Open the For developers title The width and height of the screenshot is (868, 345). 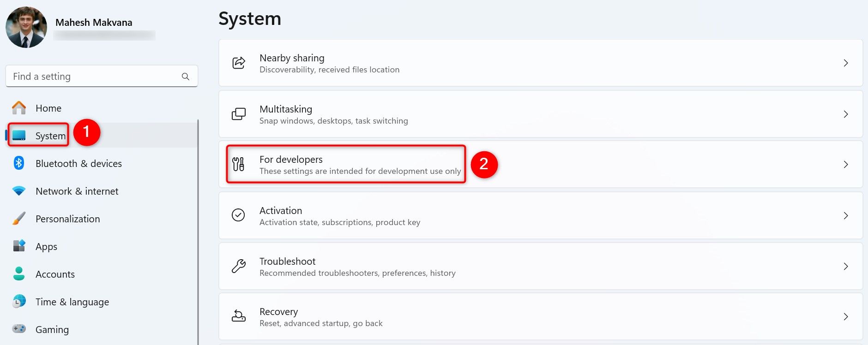[291, 159]
